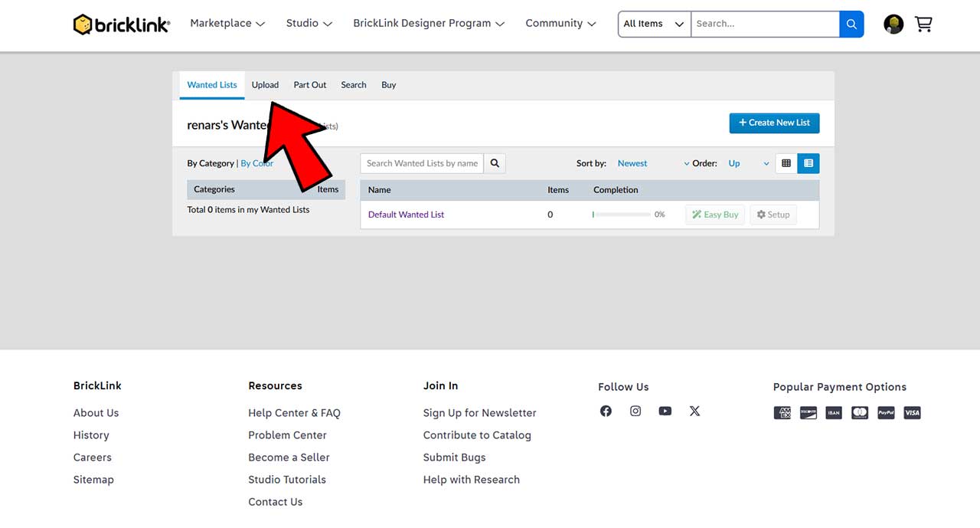Open the All Items search category dropdown
The height and width of the screenshot is (528, 980).
(654, 24)
